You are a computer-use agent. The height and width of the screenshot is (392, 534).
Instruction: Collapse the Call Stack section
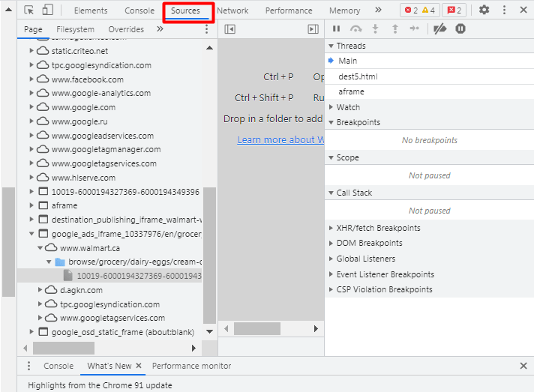[x=331, y=193]
